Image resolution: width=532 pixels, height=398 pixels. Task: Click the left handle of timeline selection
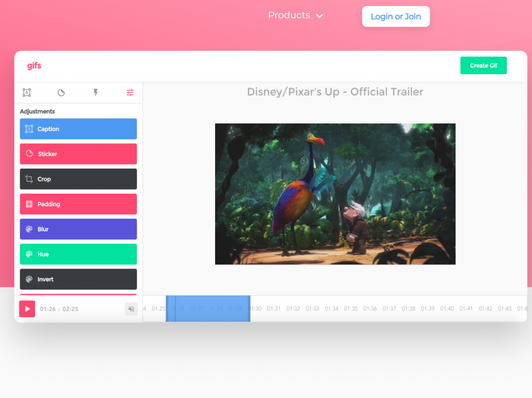coord(167,309)
